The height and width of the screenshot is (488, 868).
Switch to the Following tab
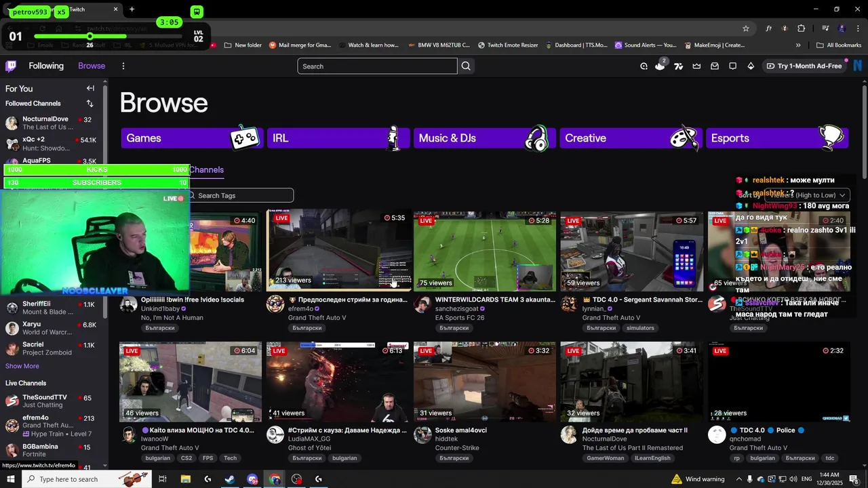(46, 66)
